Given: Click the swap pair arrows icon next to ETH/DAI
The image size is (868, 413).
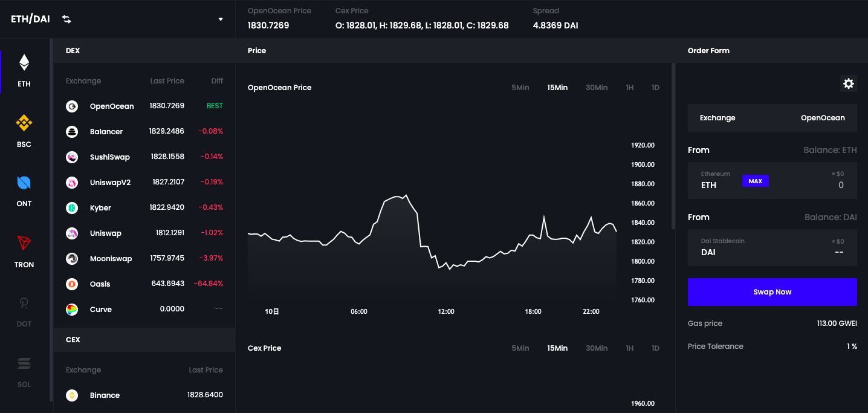Looking at the screenshot, I should point(66,19).
